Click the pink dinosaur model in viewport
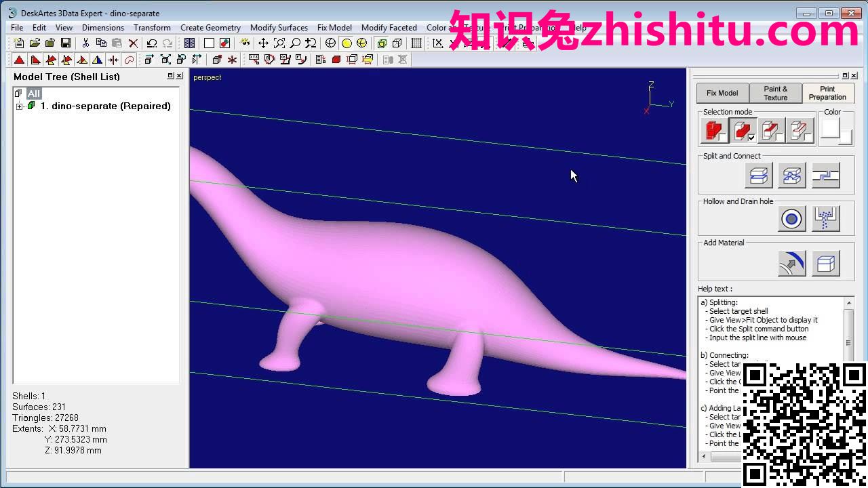The width and height of the screenshot is (868, 488). (x=407, y=278)
